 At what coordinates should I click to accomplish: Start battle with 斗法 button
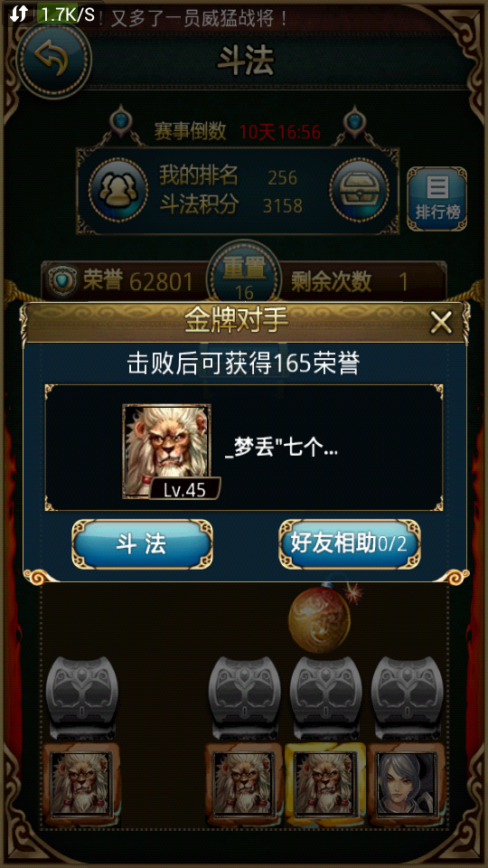(142, 544)
